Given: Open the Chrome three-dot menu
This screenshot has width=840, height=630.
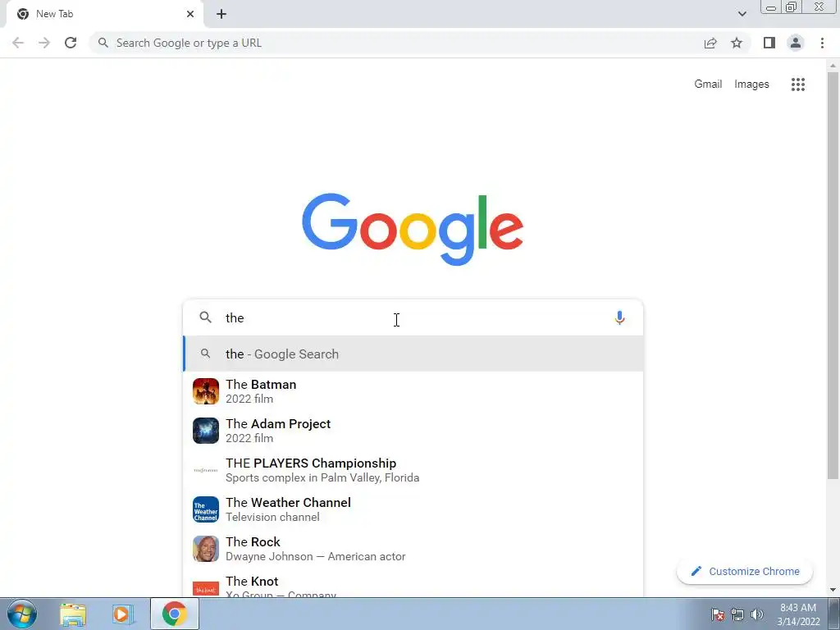Looking at the screenshot, I should [x=822, y=43].
